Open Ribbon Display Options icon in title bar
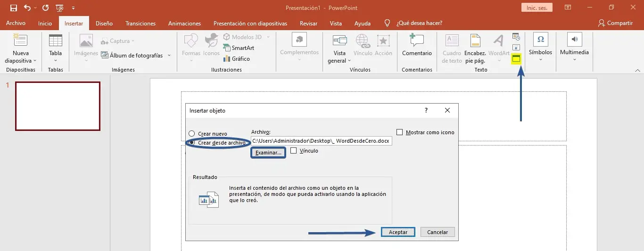644x251 pixels. tap(568, 8)
